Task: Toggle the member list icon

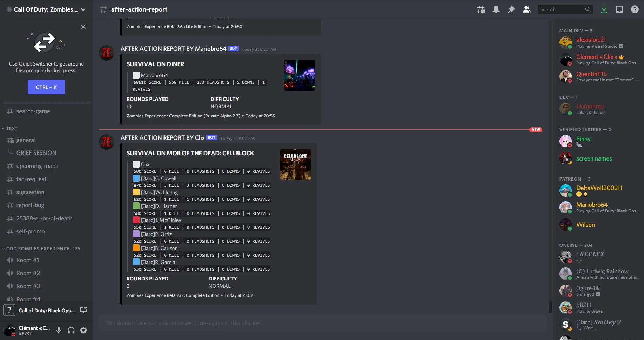Action: 526,9
